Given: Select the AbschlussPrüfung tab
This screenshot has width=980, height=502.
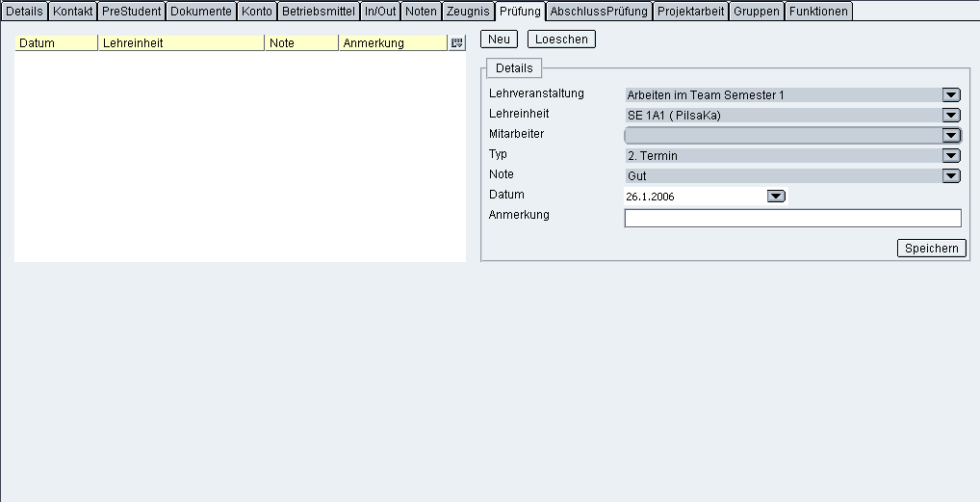Looking at the screenshot, I should (x=599, y=12).
